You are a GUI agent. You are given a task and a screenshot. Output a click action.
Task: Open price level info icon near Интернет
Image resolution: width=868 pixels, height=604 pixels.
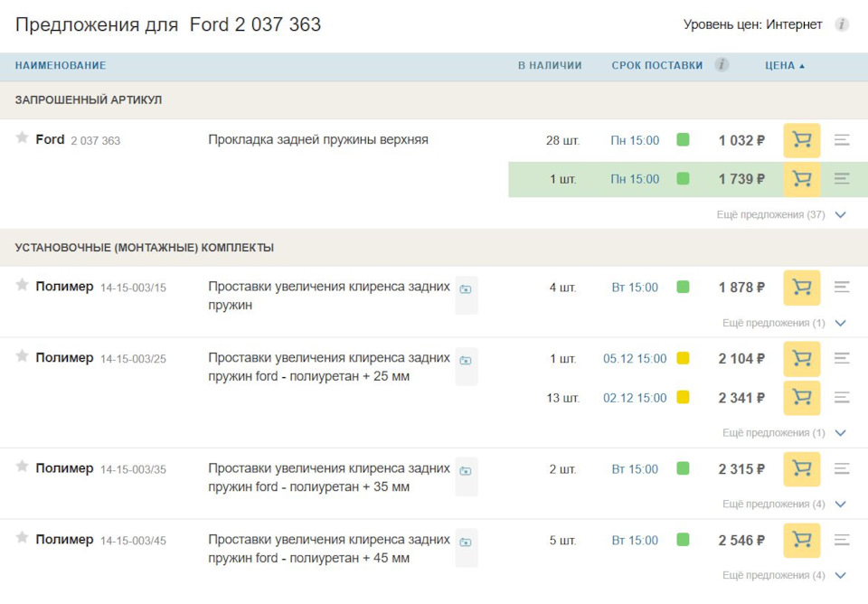842,24
